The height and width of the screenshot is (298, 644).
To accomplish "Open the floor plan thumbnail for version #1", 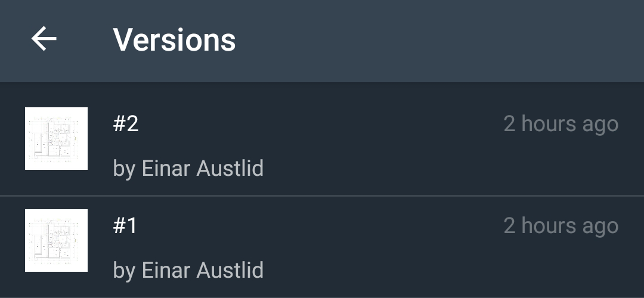I will tap(56, 241).
